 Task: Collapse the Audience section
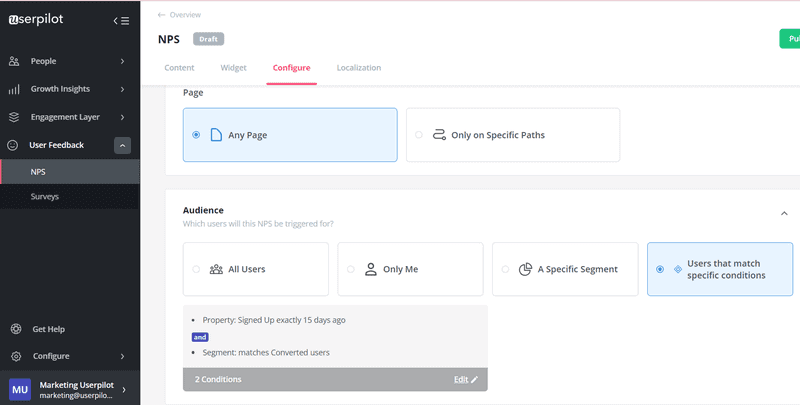pos(784,213)
